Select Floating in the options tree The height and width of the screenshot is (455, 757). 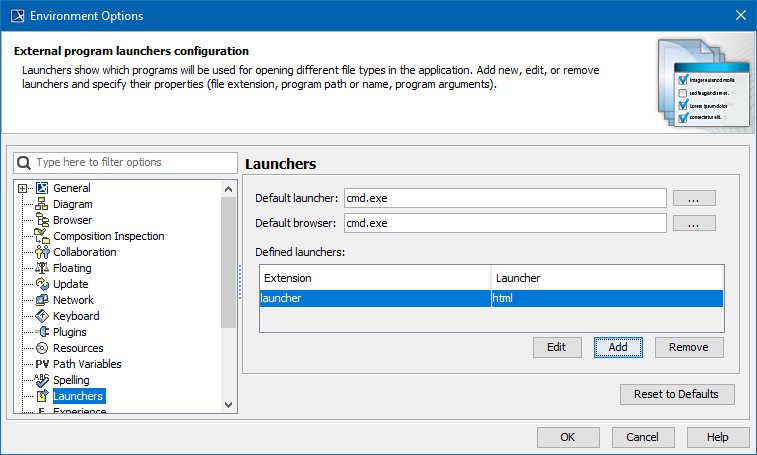click(72, 268)
